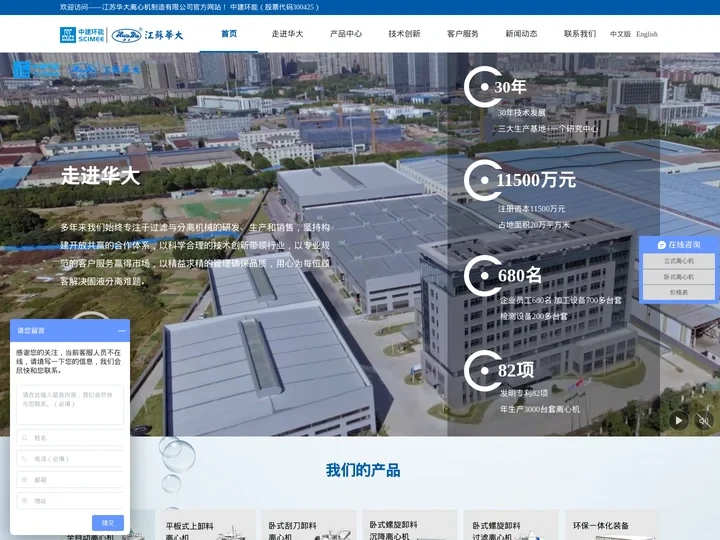The width and height of the screenshot is (720, 540).
Task: Open the 卧式螺旋卸料过滤离心机 product card
Action: tap(511, 525)
